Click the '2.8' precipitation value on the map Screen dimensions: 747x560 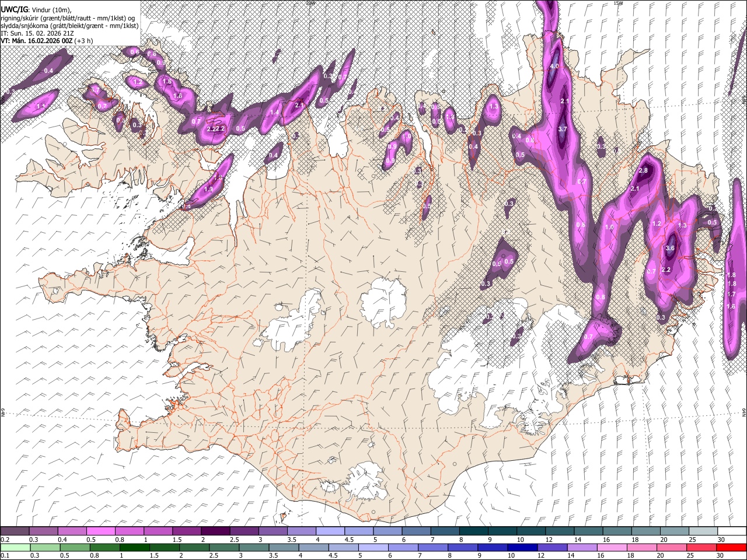click(644, 171)
